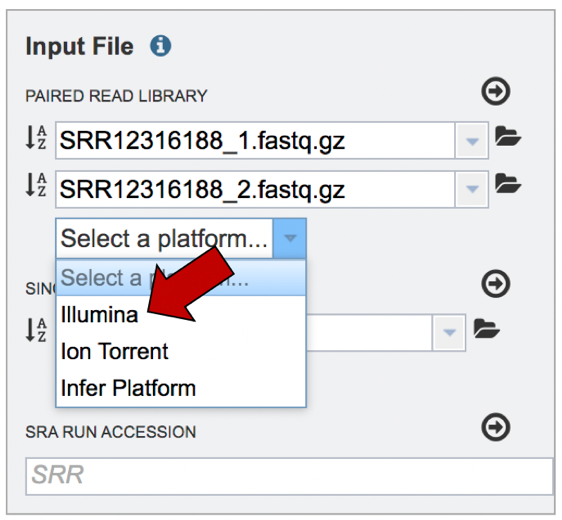Image resolution: width=562 pixels, height=520 pixels.
Task: Expand the SRR12316188_1.fastq.gz dropdown arrow
Action: point(472,141)
